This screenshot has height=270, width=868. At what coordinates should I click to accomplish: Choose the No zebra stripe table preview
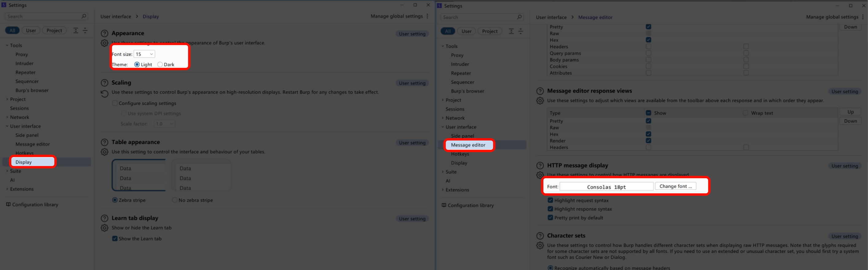(201, 175)
